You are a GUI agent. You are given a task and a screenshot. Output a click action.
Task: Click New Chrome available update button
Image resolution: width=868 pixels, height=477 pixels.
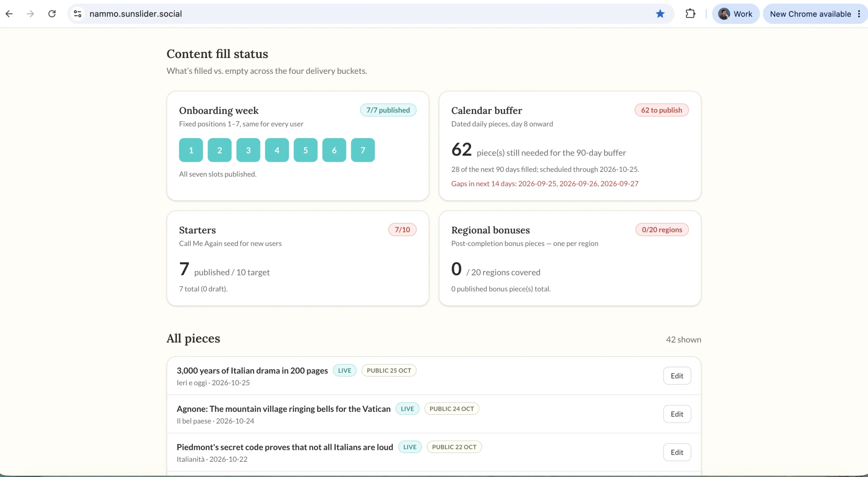[x=810, y=14]
